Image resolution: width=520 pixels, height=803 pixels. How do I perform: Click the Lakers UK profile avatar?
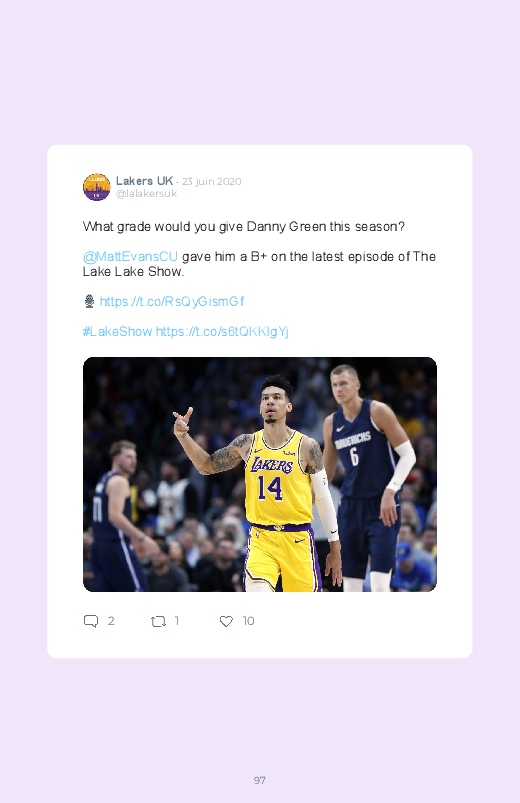96,187
